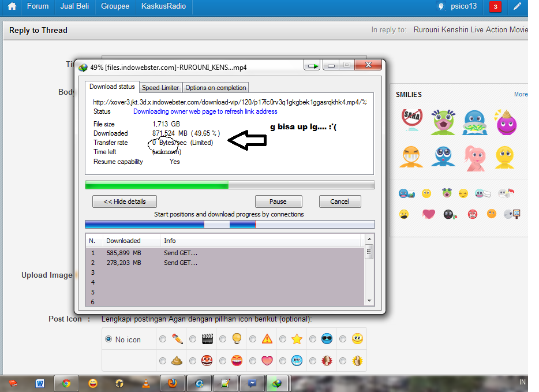Select the 'No icon' post icon radio
This screenshot has width=539, height=392.
coord(108,339)
